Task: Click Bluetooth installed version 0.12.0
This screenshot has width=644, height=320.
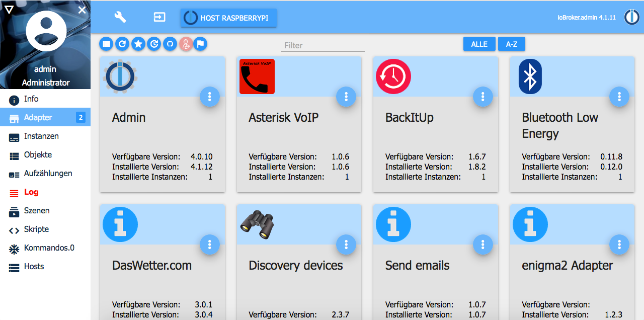Action: 611,167
